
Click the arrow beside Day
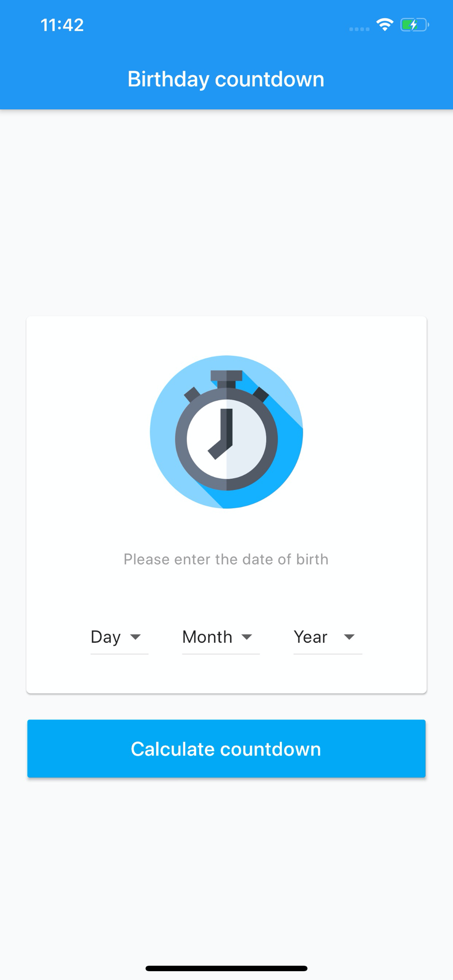click(x=135, y=637)
